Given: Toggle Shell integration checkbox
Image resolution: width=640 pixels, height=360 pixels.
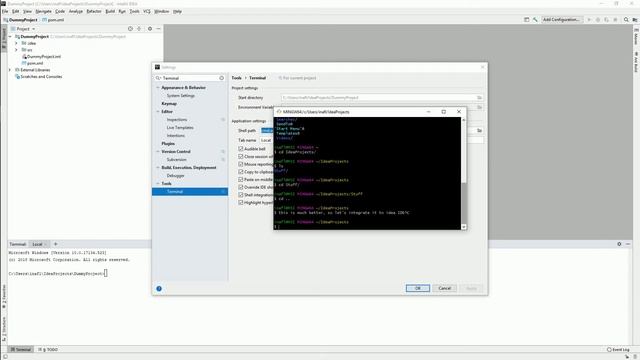Looking at the screenshot, I should (x=241, y=195).
